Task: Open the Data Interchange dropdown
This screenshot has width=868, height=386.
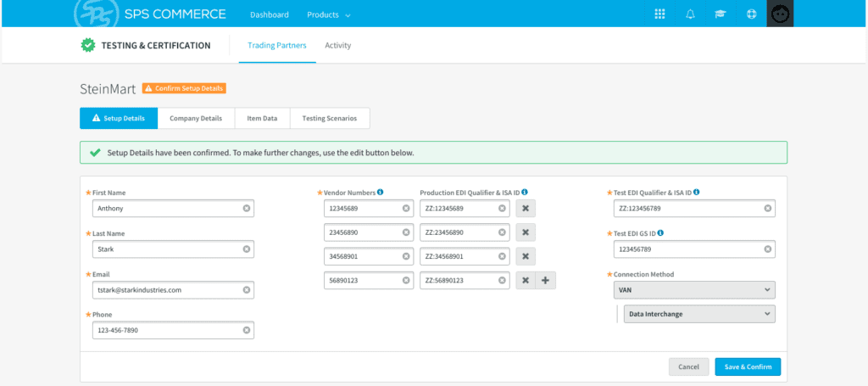Action: [x=699, y=314]
